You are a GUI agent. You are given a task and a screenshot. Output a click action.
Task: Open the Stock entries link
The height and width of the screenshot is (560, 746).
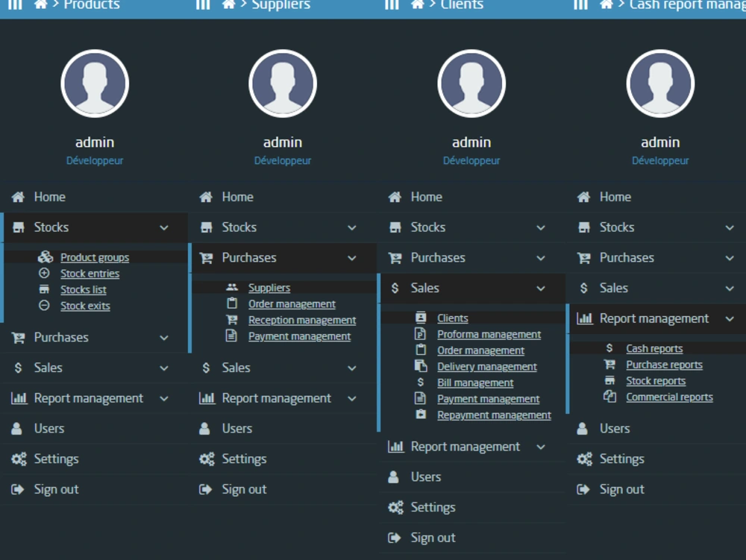[x=90, y=274]
